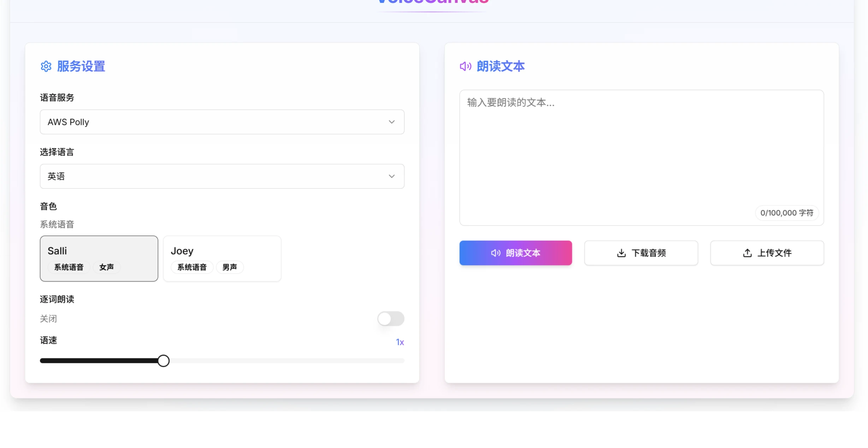Click the upload icon inside 上传文件 button
This screenshot has height=448, width=868.
[747, 253]
